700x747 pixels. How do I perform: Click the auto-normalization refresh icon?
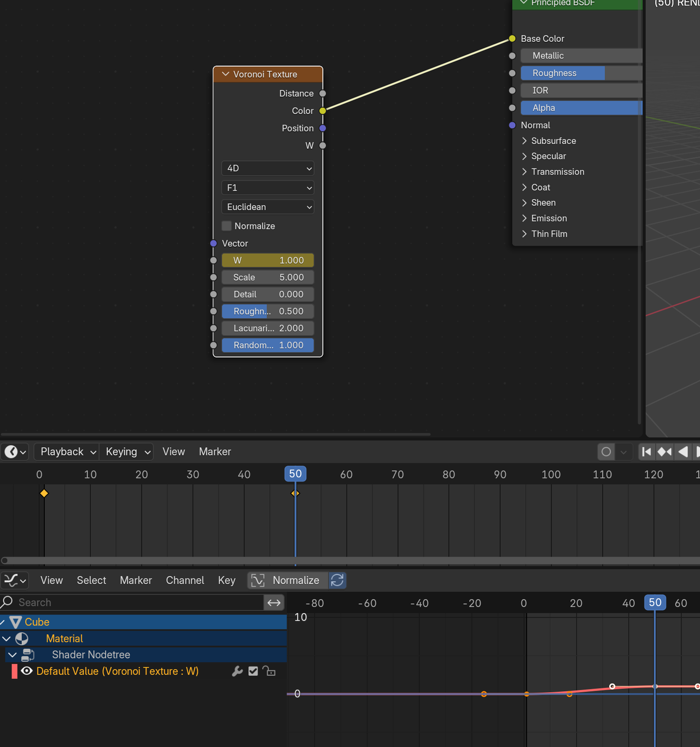pyautogui.click(x=337, y=580)
